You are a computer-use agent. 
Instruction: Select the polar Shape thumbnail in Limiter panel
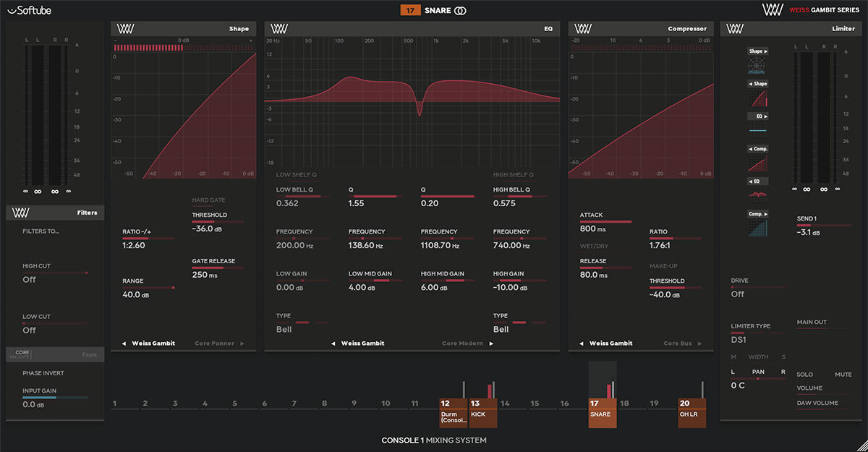pos(757,67)
